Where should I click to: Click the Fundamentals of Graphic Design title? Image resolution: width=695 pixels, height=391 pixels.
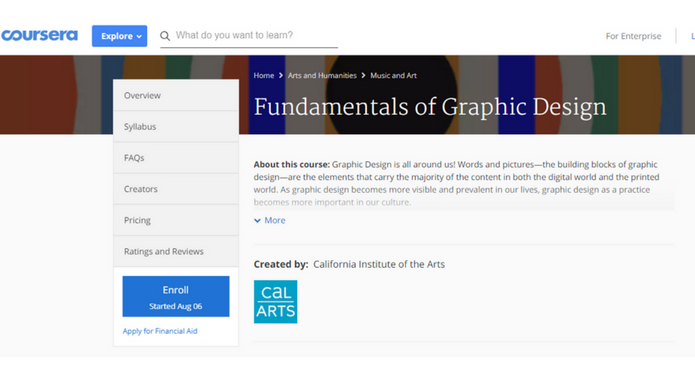click(x=430, y=108)
